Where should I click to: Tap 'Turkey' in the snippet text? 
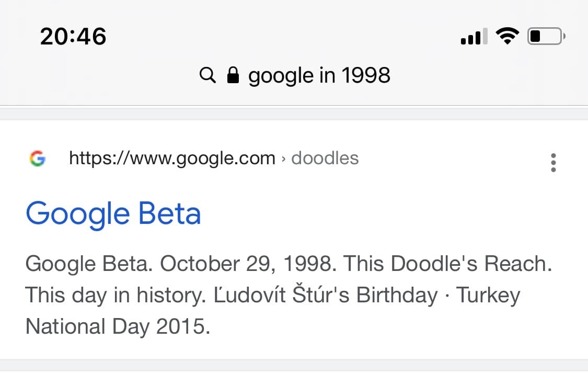click(x=488, y=295)
